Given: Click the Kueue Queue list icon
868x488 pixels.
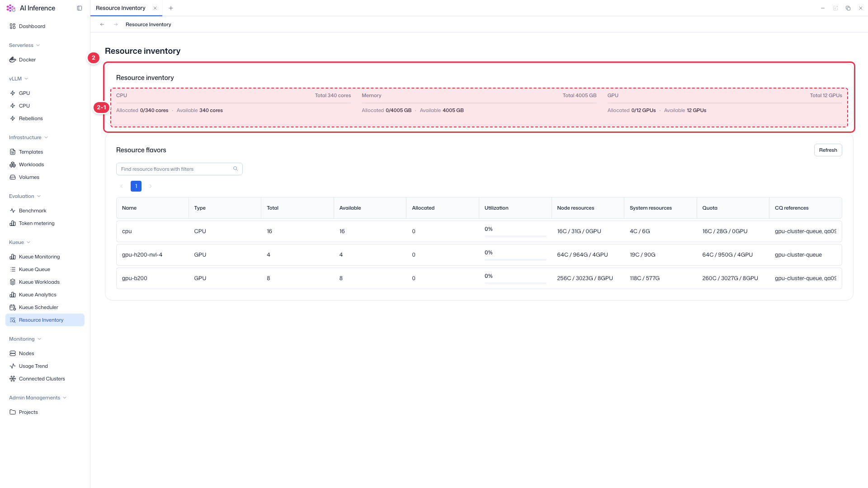Looking at the screenshot, I should (x=13, y=269).
